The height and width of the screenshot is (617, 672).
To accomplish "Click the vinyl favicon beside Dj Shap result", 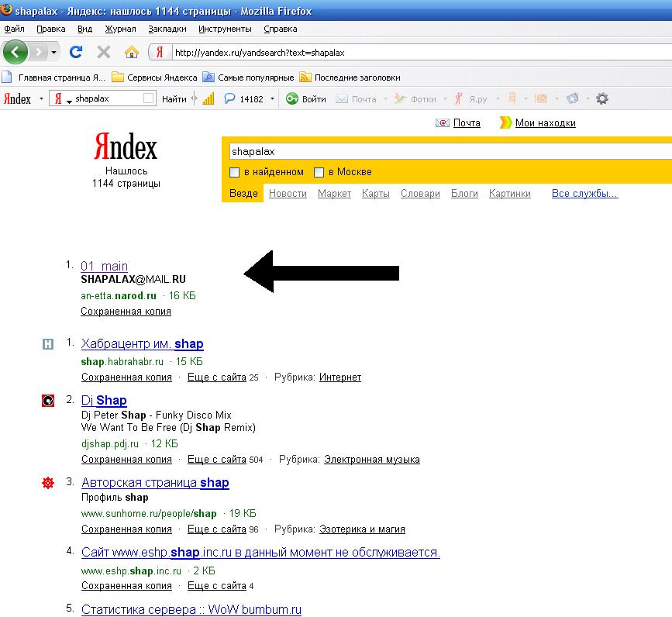I will [48, 401].
